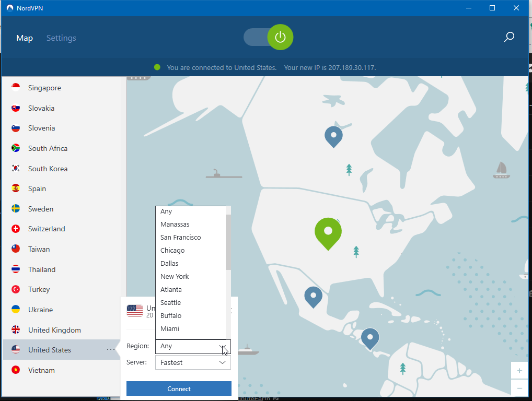532x401 pixels.
Task: Switch to the Settings tab
Action: [x=61, y=38]
